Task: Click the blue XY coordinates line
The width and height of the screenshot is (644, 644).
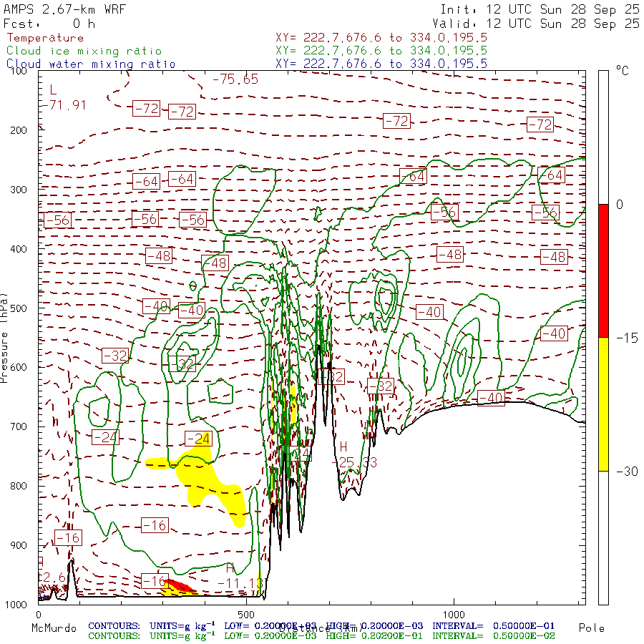Action: point(381,64)
